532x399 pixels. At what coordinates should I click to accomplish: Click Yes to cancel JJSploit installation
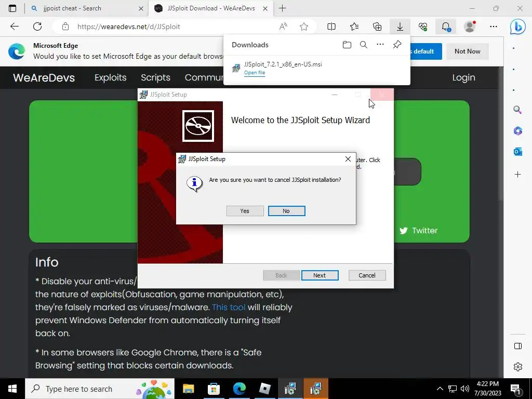(x=245, y=211)
